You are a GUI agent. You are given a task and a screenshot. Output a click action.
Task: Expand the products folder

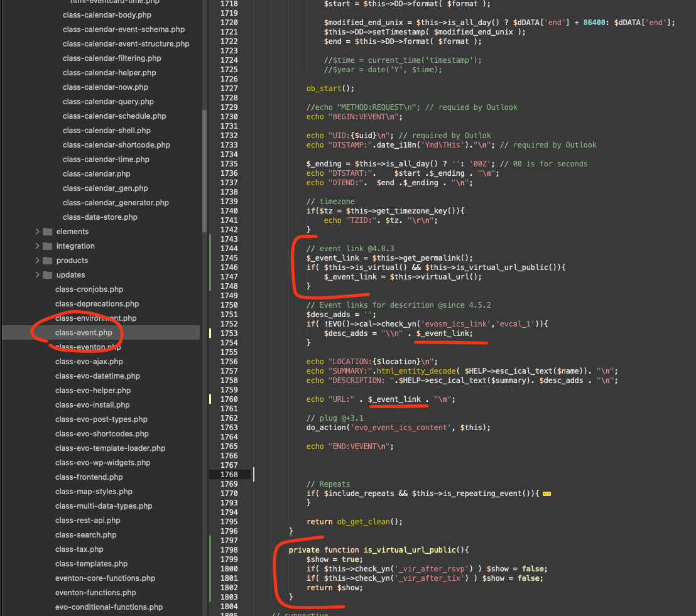click(x=37, y=261)
